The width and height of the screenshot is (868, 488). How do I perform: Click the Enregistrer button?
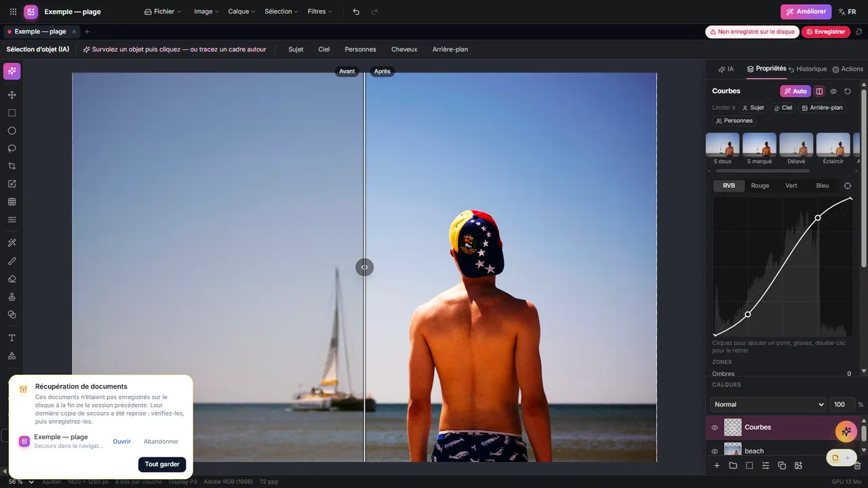[x=825, y=32]
